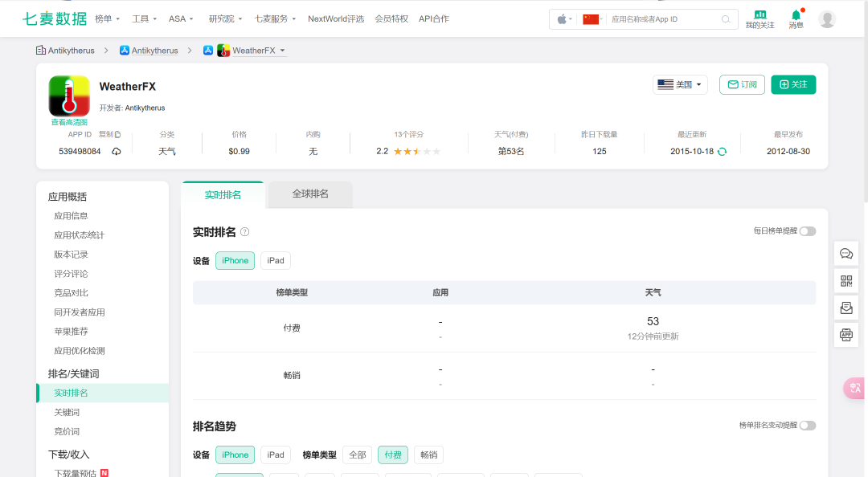868x477 pixels.
Task: Click the search magnifier icon
Action: pyautogui.click(x=726, y=19)
